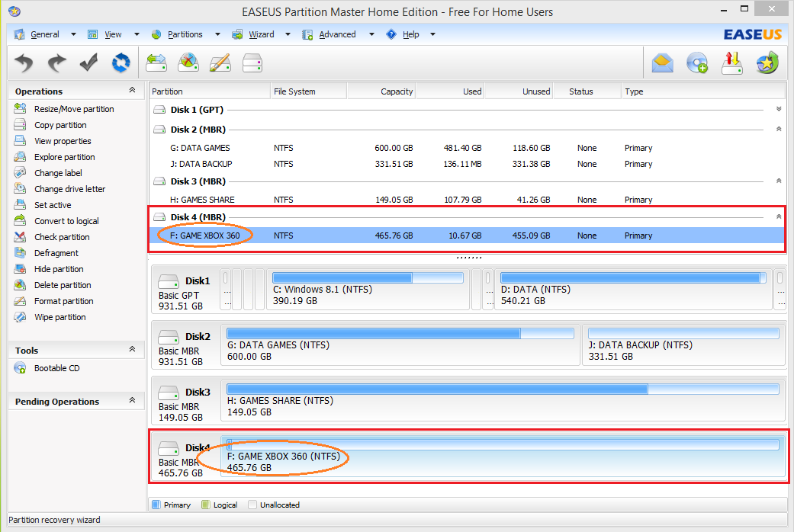Image resolution: width=794 pixels, height=532 pixels.
Task: Click dropdown arrow next to View
Action: [137, 34]
